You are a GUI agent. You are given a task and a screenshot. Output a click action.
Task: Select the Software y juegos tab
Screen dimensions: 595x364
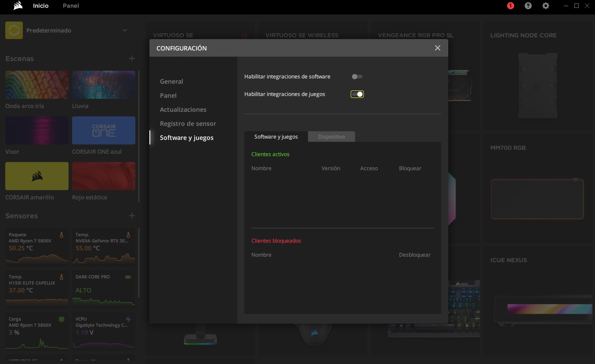[276, 137]
